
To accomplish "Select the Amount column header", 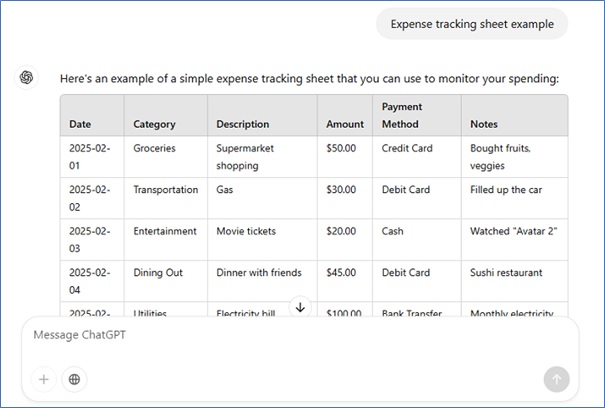I will (x=345, y=124).
